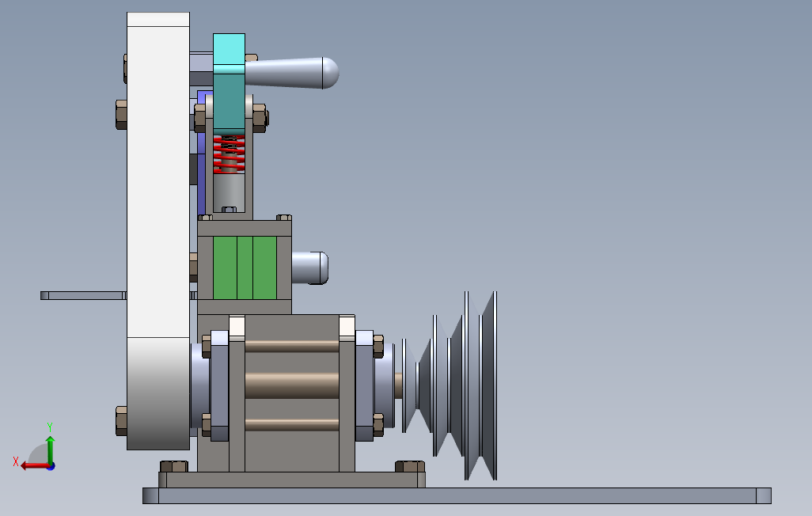Image resolution: width=812 pixels, height=516 pixels.
Task: Select the lower thin rod in bearing housing
Action: point(291,425)
